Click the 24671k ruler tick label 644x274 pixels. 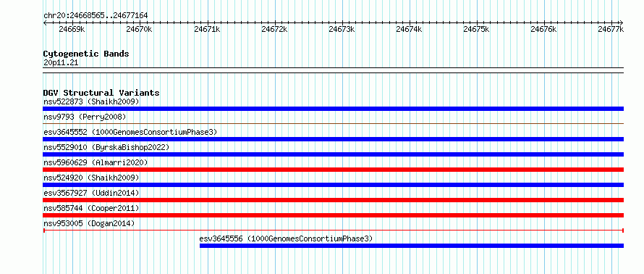[x=207, y=29]
